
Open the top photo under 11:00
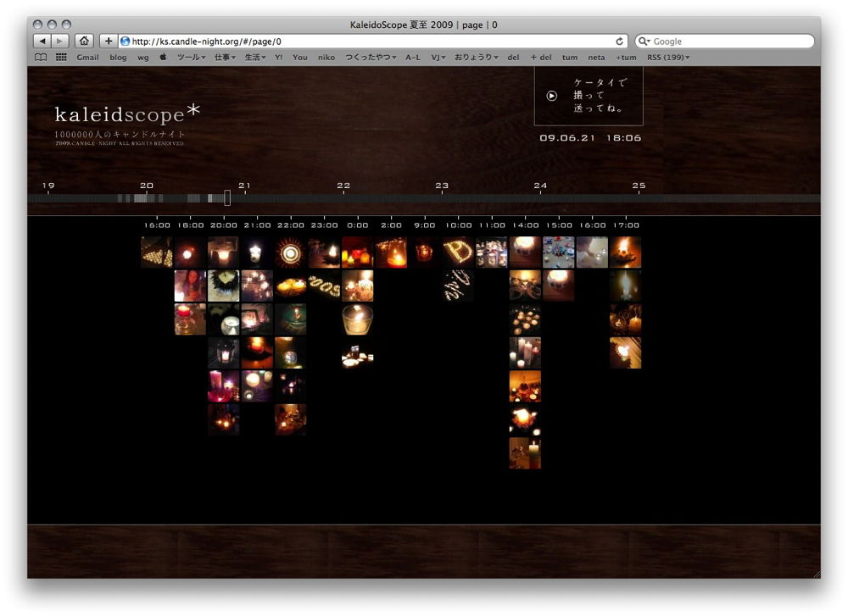[x=492, y=253]
